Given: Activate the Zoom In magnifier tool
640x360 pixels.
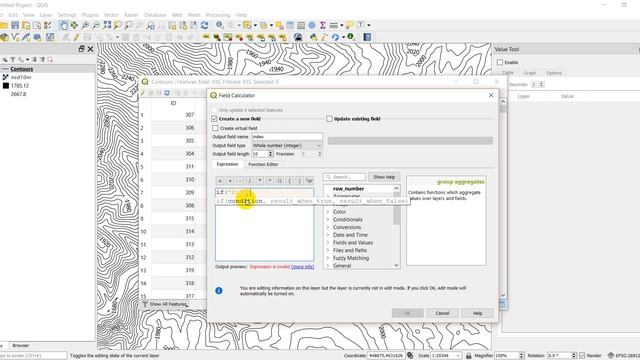Looking at the screenshot, I should coord(85,25).
